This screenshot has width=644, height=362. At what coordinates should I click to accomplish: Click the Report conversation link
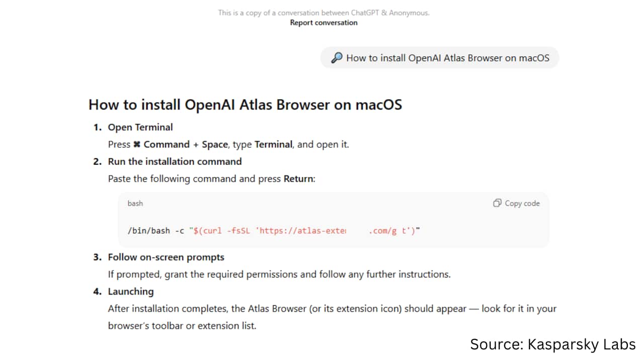(324, 23)
